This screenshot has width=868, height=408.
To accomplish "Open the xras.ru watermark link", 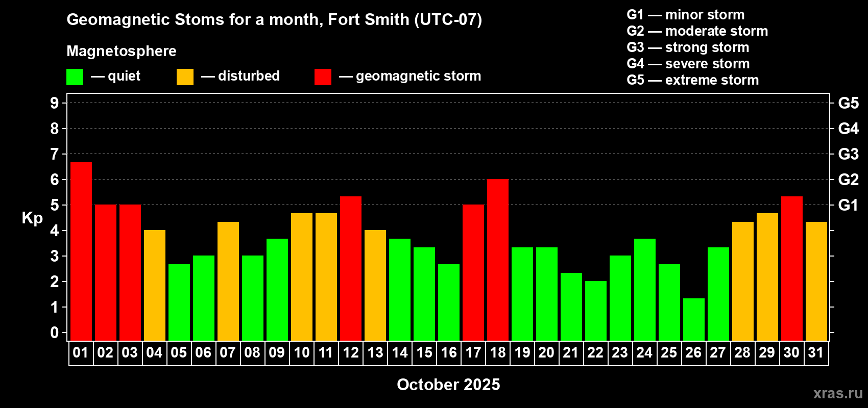I will [x=837, y=393].
